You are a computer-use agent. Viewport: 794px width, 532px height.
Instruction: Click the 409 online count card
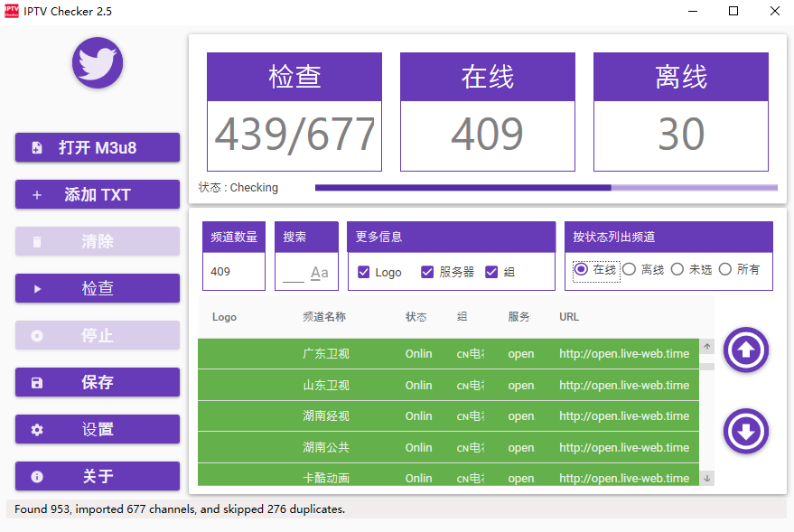[x=487, y=112]
